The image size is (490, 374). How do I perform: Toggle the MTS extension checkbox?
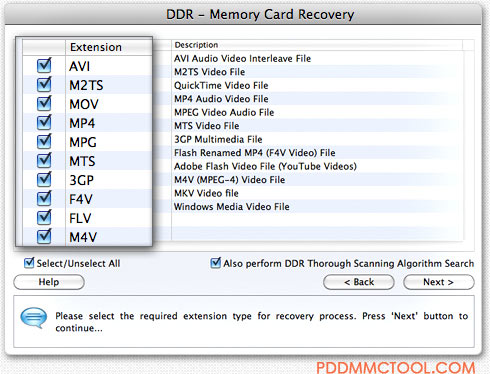(44, 161)
